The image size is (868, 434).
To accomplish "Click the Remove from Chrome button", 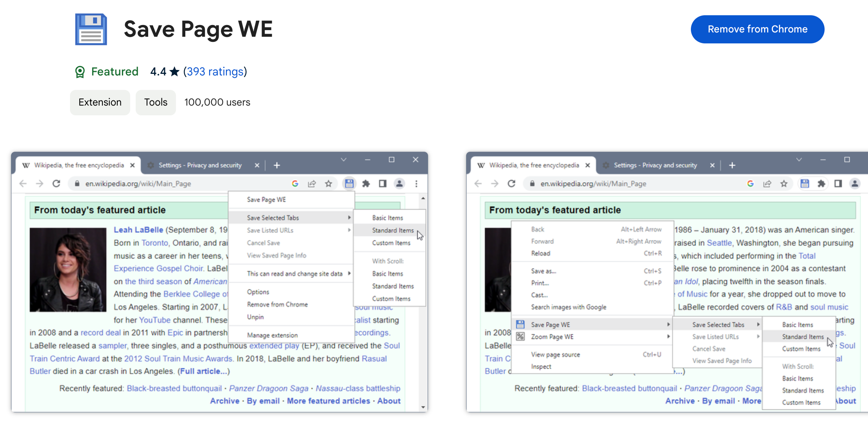I will (x=757, y=29).
